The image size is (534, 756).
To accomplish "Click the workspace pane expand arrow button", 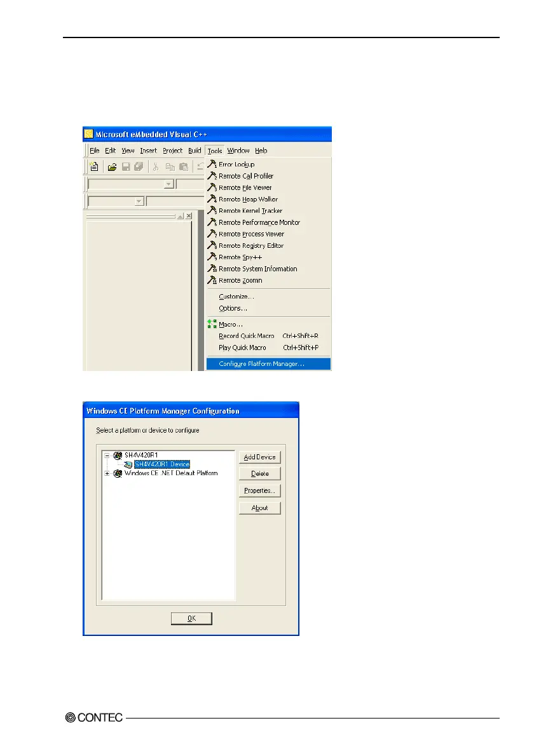I will click(181, 216).
